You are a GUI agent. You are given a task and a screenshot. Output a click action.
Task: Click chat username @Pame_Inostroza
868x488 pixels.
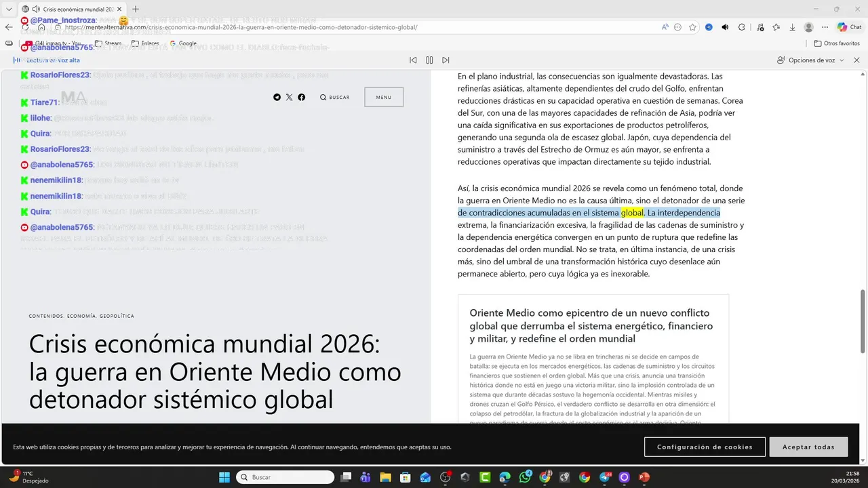[62, 20]
